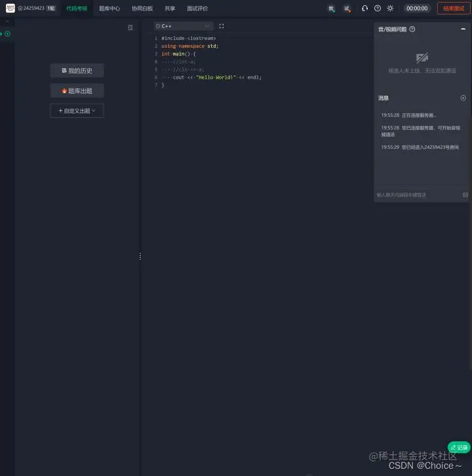Click the 00:00:00 interview timer
Screen dimensions: 472x476
pos(417,9)
